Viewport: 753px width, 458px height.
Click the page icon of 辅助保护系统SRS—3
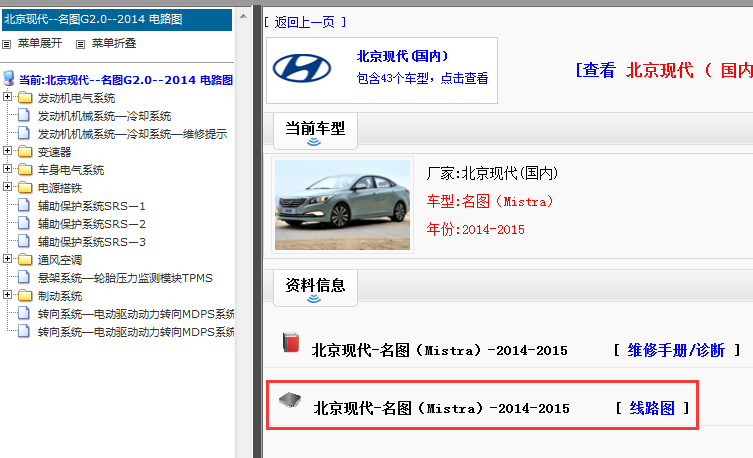tap(24, 241)
